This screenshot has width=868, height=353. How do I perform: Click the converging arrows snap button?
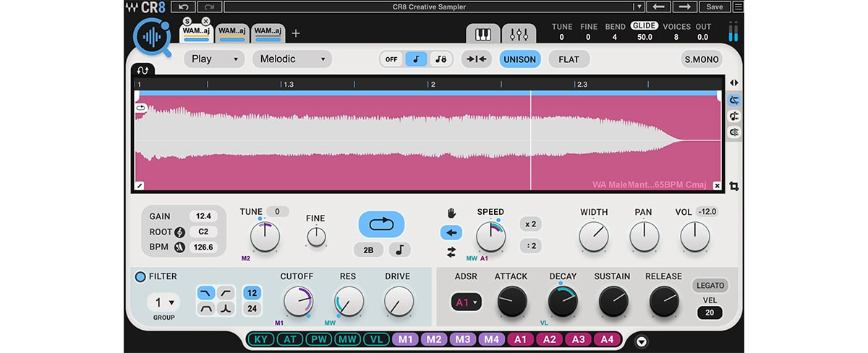pos(476,59)
